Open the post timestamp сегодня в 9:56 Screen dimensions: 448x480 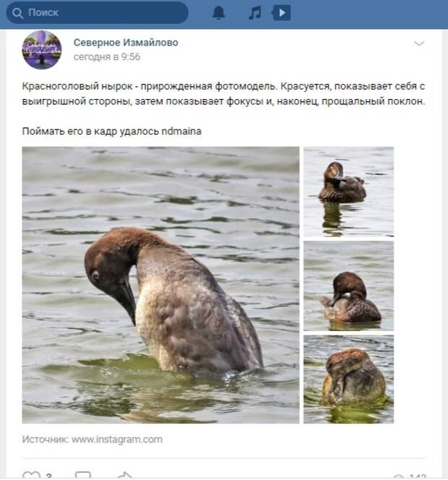107,56
